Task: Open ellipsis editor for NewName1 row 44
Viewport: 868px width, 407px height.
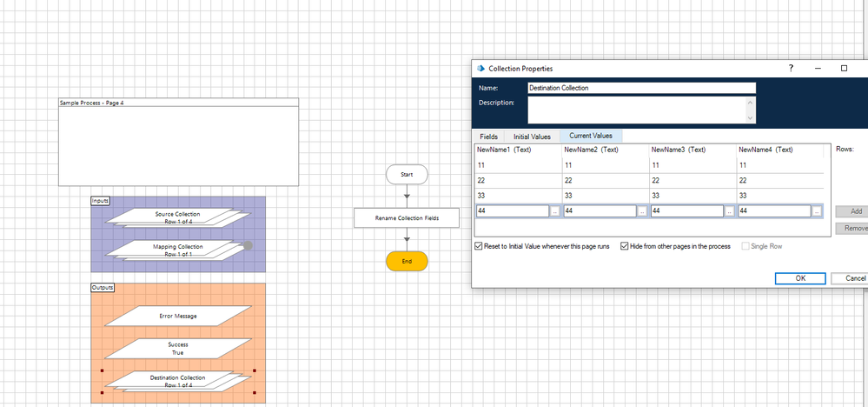Action: point(555,210)
